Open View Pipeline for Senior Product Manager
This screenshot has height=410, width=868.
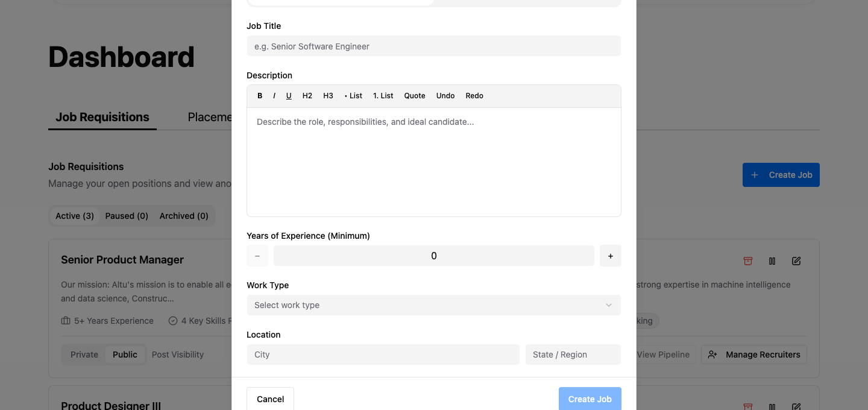point(663,355)
